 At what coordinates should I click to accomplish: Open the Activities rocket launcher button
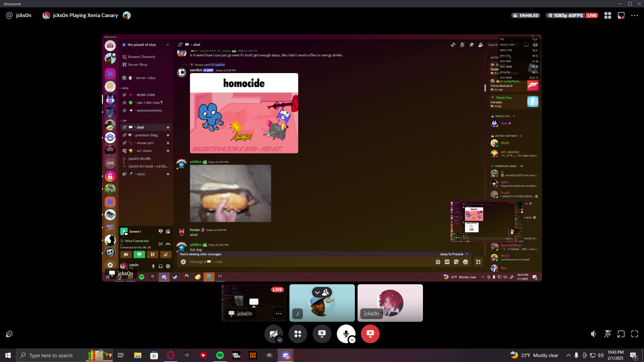click(298, 334)
